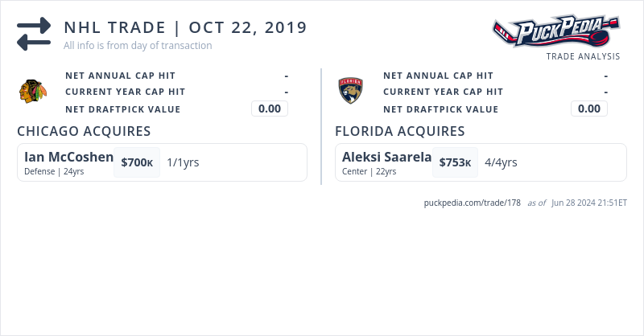Click the $753K cap hit badge
This screenshot has height=336, width=644.
pos(455,162)
